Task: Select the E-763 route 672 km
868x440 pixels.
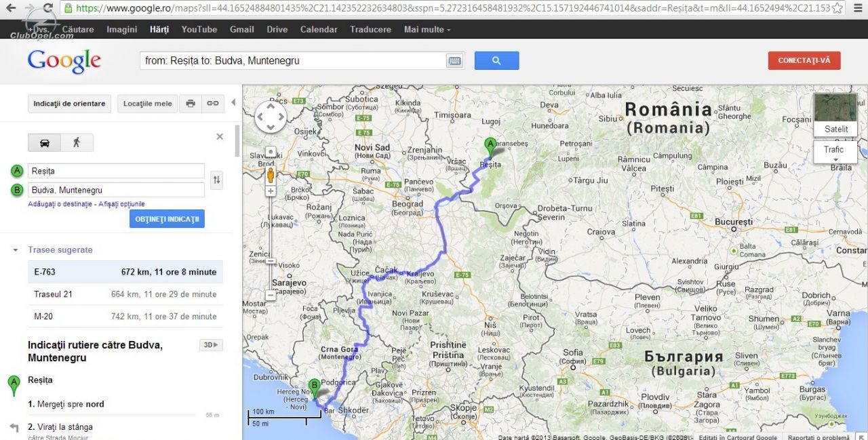Action: (x=125, y=272)
